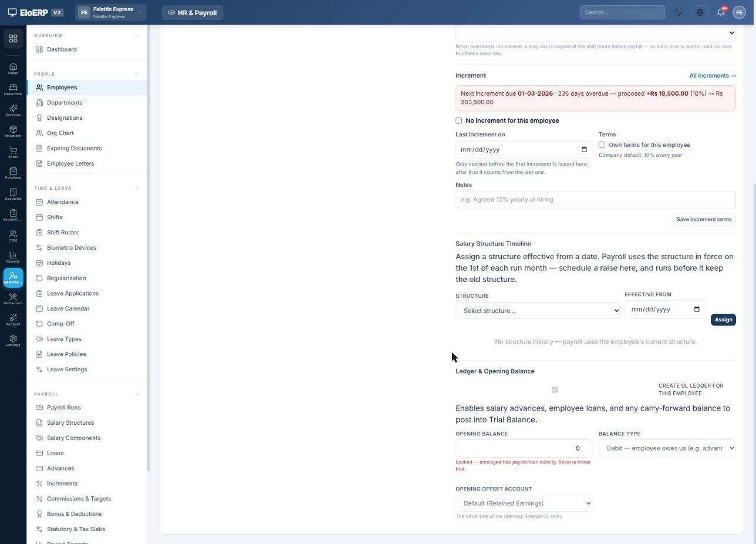Image resolution: width=756 pixels, height=544 pixels.
Task: Click the Create GL Ledger checkbox
Action: (x=555, y=389)
